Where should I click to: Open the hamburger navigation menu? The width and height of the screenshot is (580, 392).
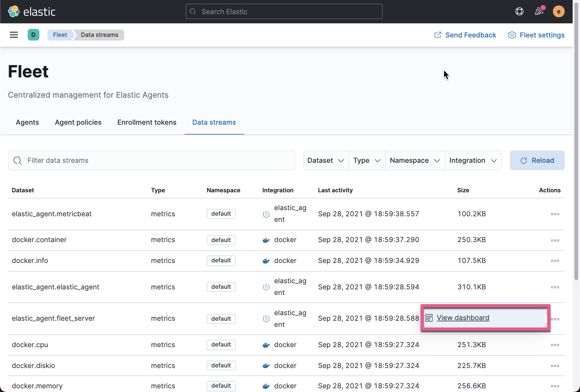pos(14,35)
